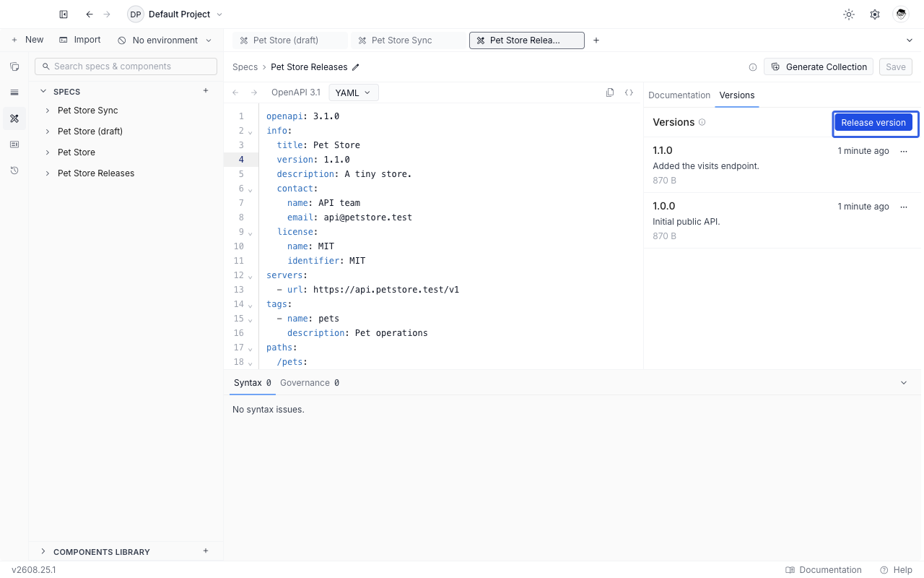Viewport: 924px width, 578px height.
Task: Open more options for version 1.1.0
Action: pyautogui.click(x=904, y=151)
